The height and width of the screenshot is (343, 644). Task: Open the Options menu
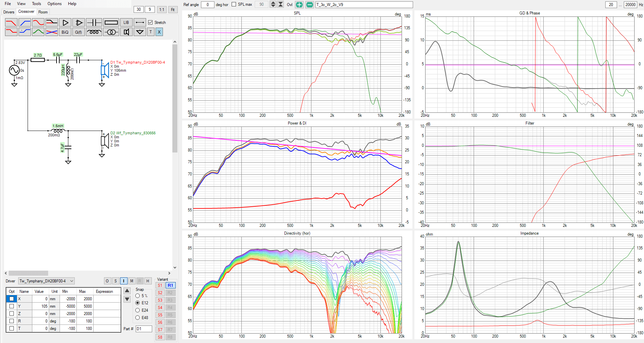point(55,4)
